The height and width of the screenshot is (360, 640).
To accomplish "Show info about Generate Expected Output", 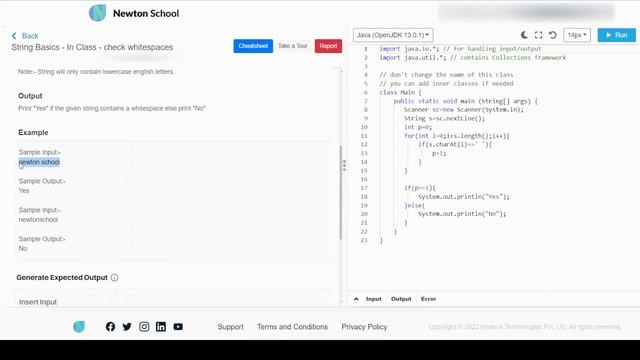I will pyautogui.click(x=114, y=278).
